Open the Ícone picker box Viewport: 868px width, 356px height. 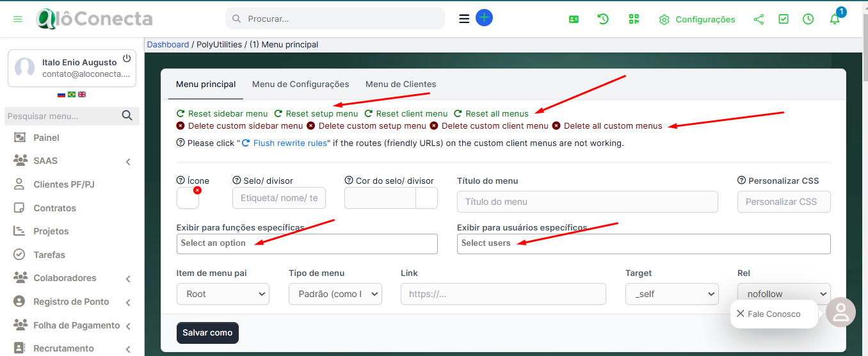188,198
